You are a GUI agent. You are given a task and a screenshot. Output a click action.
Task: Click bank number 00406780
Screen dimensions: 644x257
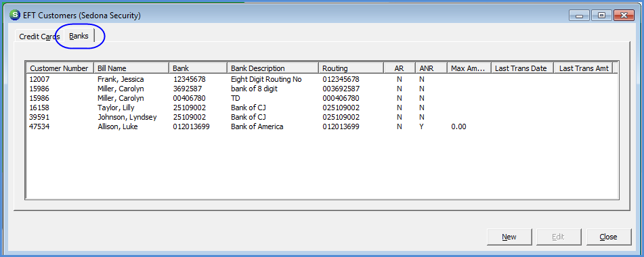[190, 98]
